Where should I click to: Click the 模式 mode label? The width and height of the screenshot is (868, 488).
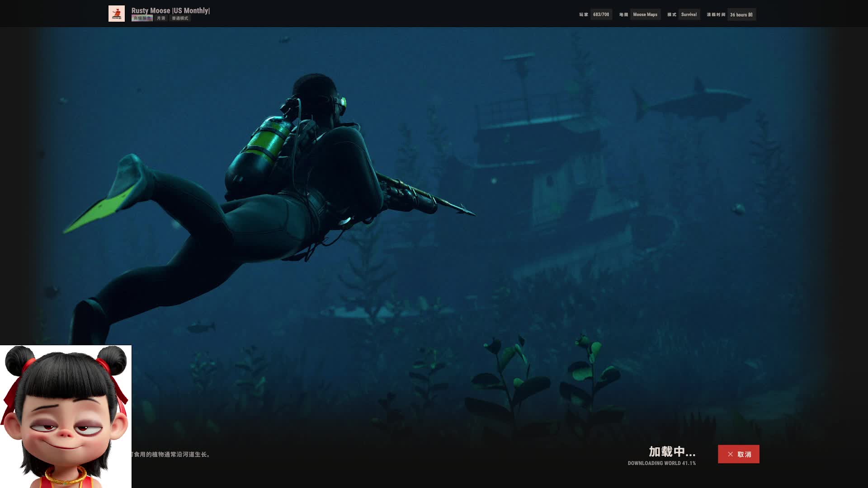[x=671, y=14]
